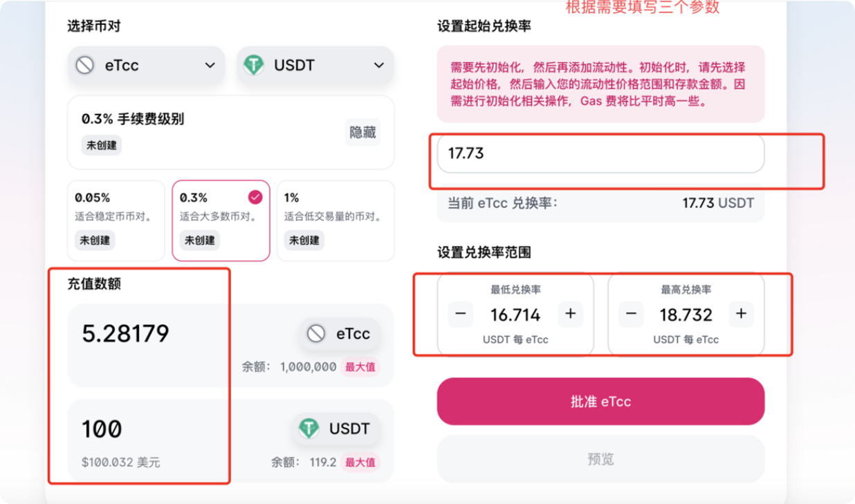Click the USDT Tether logo in pair selector
The image size is (855, 504).
tap(254, 66)
